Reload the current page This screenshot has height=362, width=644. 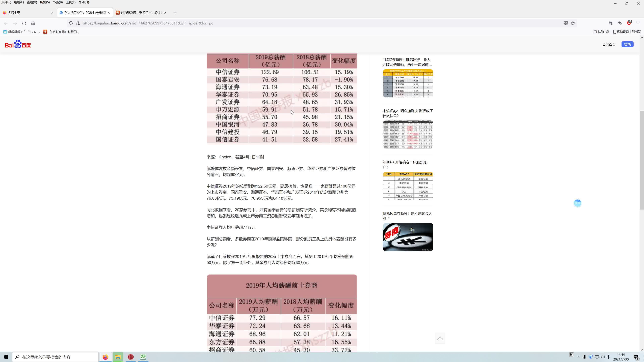click(24, 23)
